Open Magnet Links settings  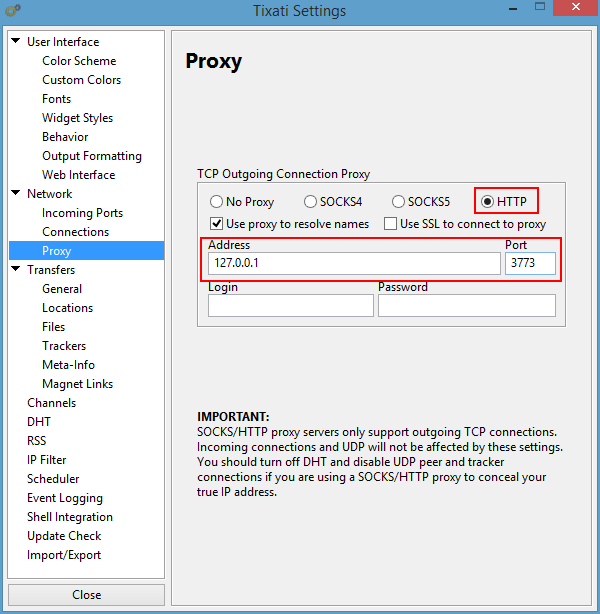78,384
